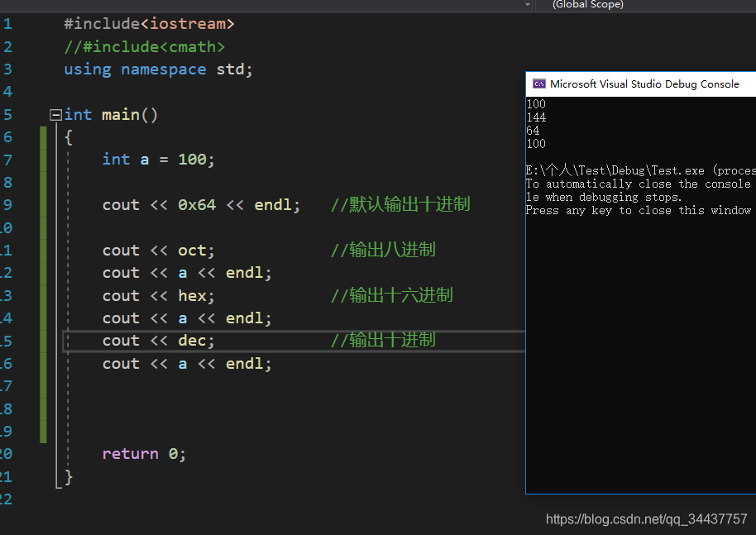
Task: Click the 'using namespace std;' line
Action: coord(158,69)
